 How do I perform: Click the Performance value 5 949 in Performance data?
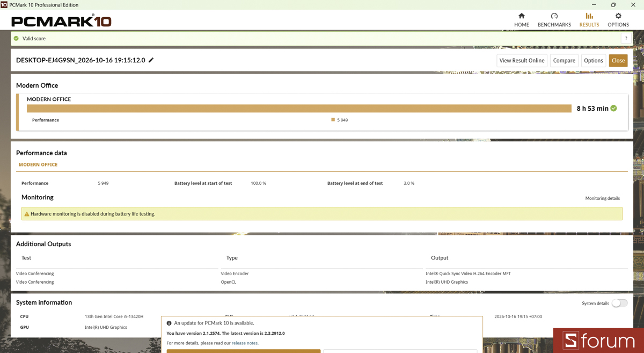coord(103,183)
